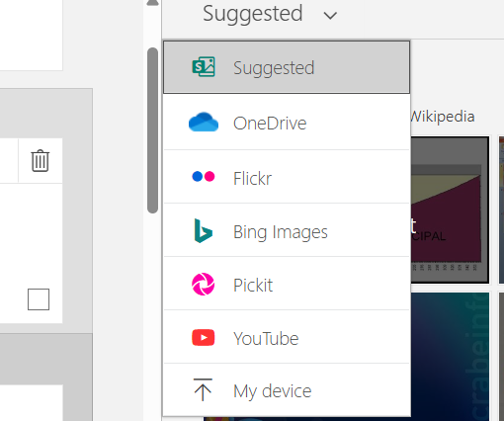Open the dark blue image thumbnail result
The image size is (504, 421).
tap(450, 357)
